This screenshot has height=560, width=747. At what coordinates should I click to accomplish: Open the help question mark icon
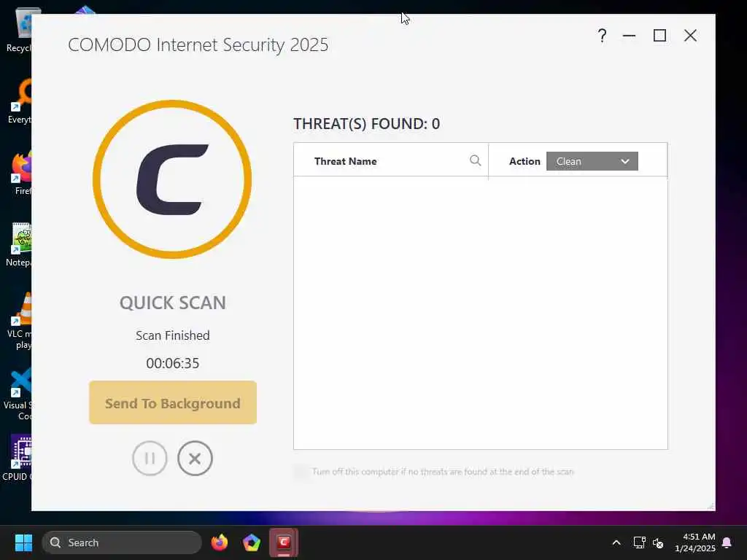(x=602, y=35)
